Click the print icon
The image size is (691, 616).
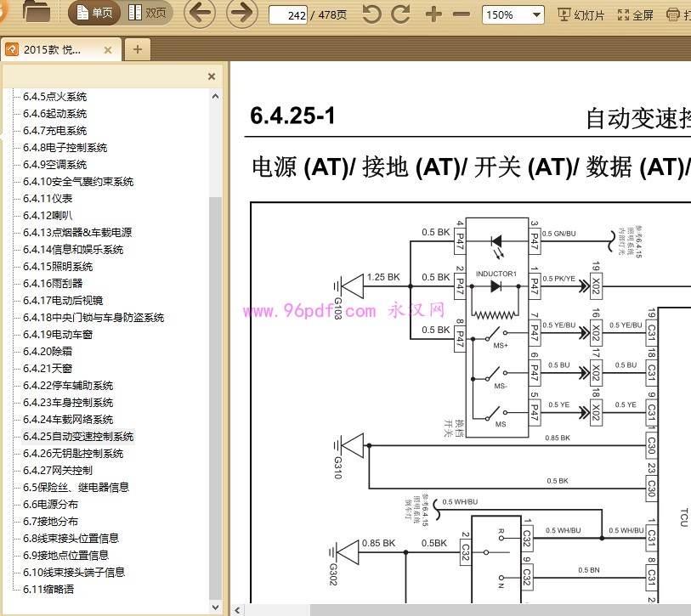[x=673, y=15]
